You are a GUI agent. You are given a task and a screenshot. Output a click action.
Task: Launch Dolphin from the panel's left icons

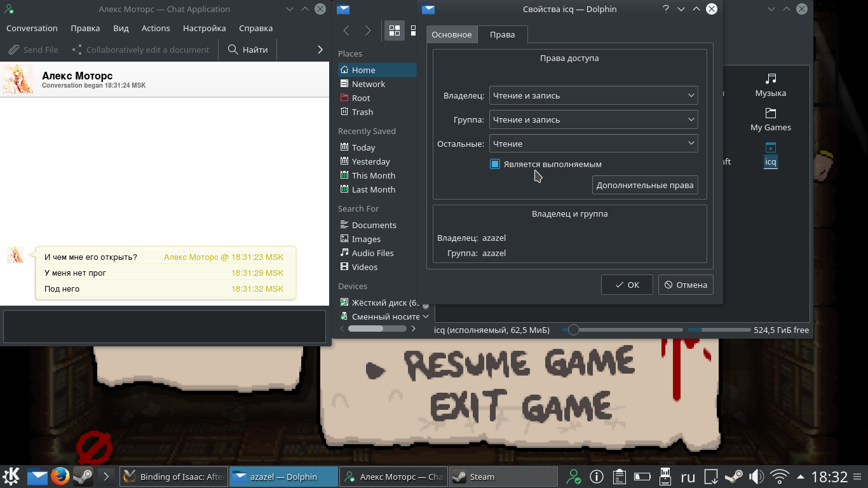tap(37, 476)
